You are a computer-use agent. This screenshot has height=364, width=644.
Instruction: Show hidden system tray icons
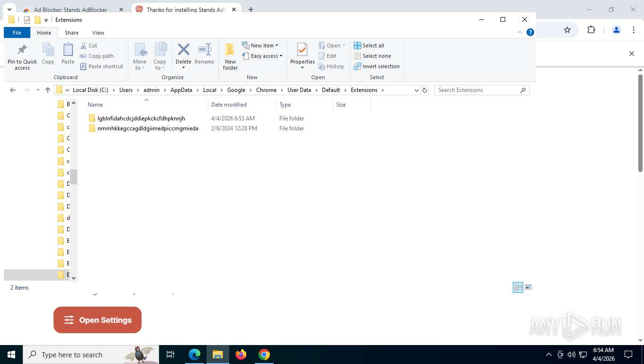tap(549, 355)
